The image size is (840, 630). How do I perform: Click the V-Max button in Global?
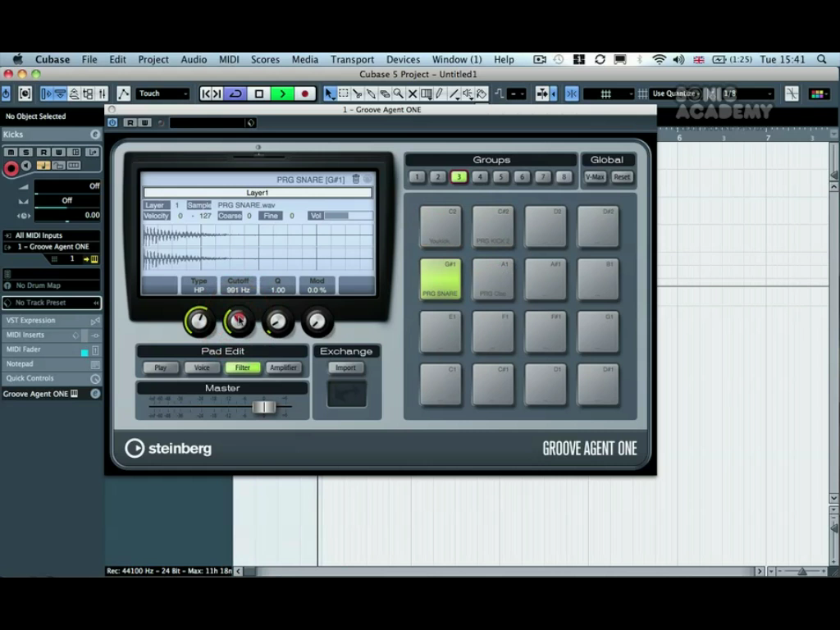(595, 177)
